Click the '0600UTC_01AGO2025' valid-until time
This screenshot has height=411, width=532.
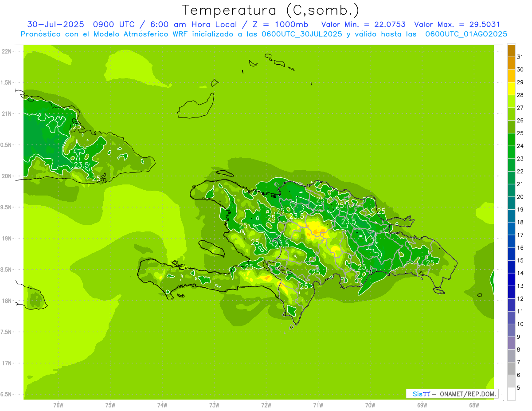tap(466, 34)
